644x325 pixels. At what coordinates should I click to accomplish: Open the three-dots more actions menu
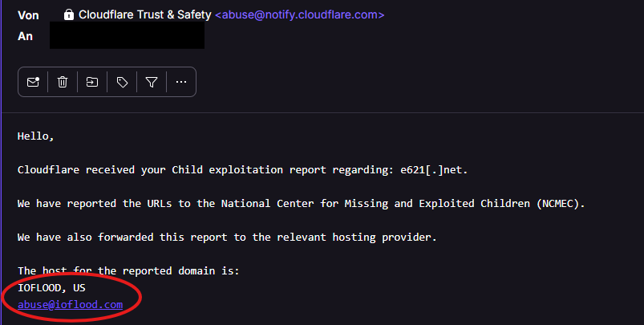click(181, 82)
